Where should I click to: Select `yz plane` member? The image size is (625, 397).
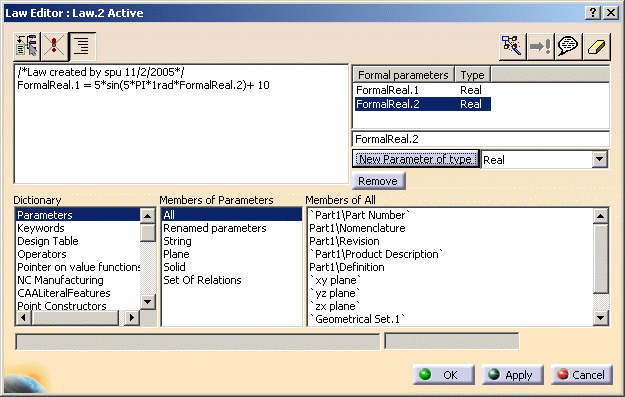point(335,293)
